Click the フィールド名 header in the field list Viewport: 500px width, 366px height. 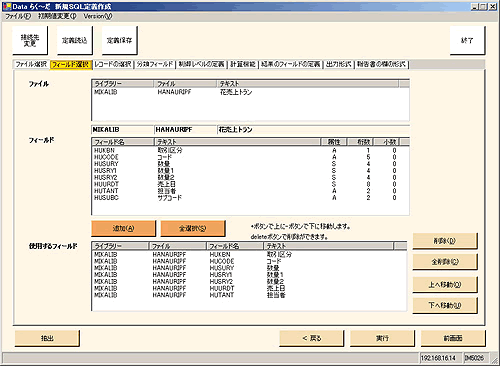click(x=123, y=142)
